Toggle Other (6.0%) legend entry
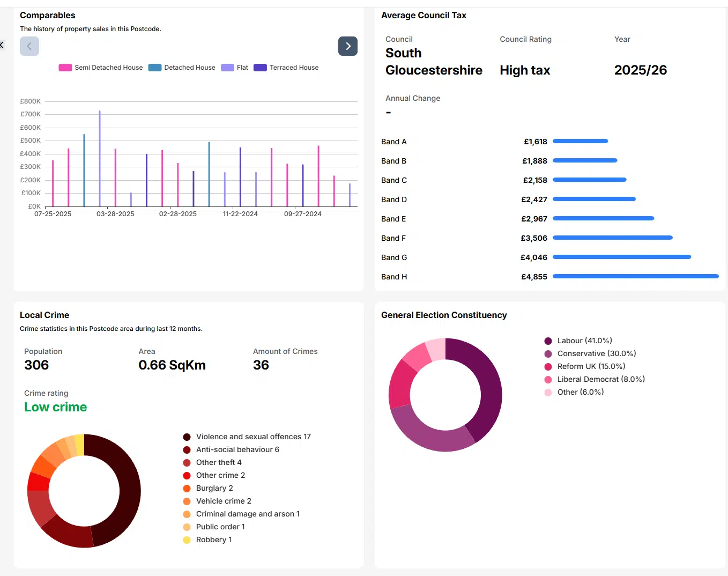 [x=574, y=392]
